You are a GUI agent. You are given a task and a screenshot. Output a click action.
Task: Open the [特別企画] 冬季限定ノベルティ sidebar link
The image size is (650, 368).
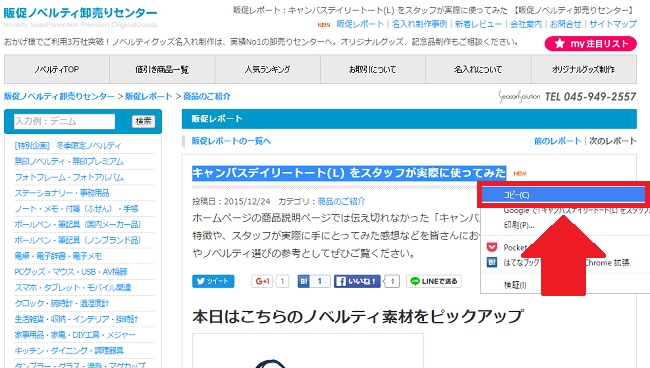(x=68, y=145)
